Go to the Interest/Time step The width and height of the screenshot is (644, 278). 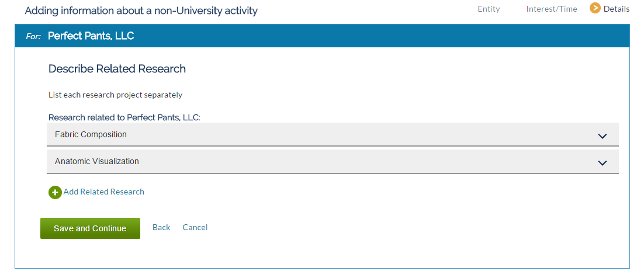click(x=552, y=9)
